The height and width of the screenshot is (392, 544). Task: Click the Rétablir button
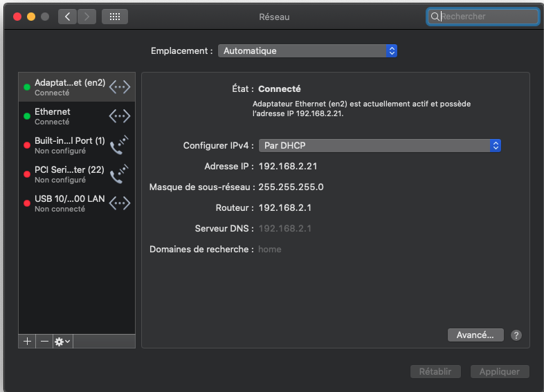coord(435,371)
